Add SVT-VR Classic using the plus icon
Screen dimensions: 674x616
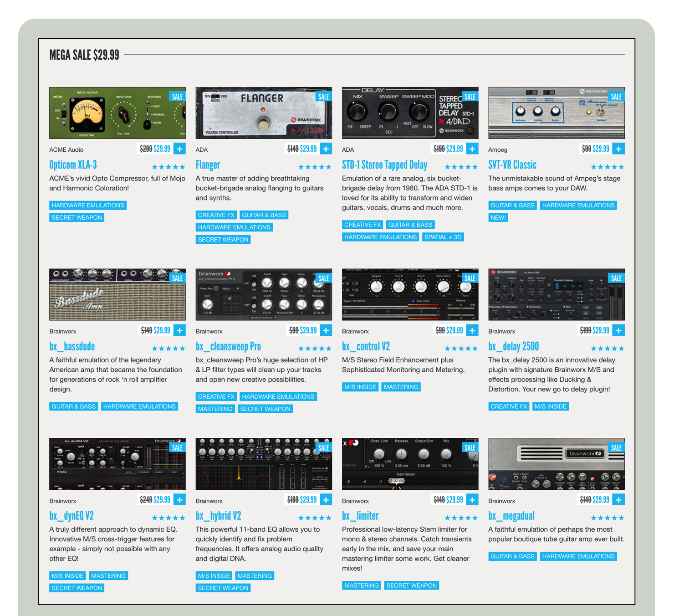tap(618, 149)
